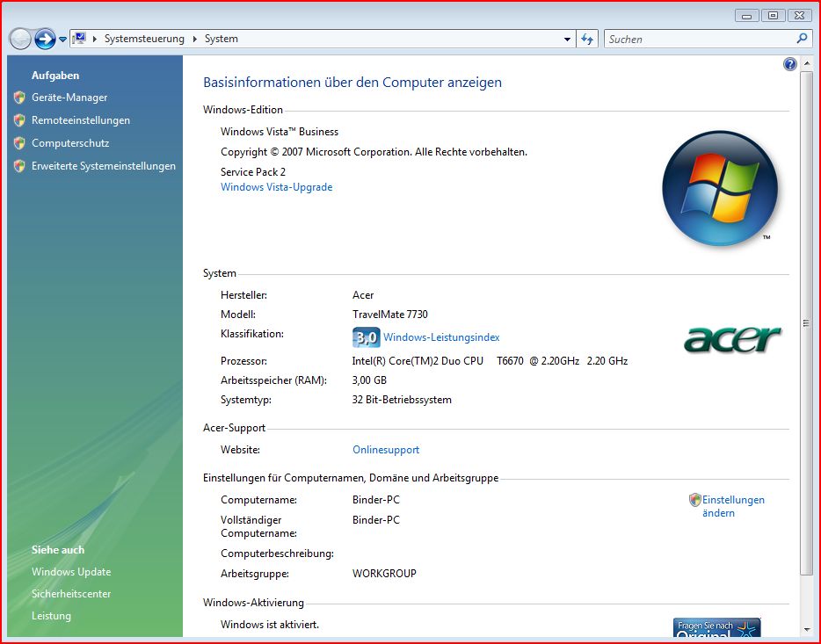Open the recent pages dropdown arrow
Image resolution: width=821 pixels, height=644 pixels.
click(x=62, y=40)
